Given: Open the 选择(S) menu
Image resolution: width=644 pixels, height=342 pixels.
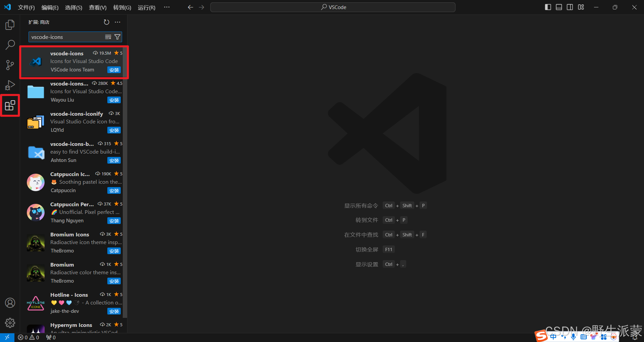Looking at the screenshot, I should coord(73,7).
